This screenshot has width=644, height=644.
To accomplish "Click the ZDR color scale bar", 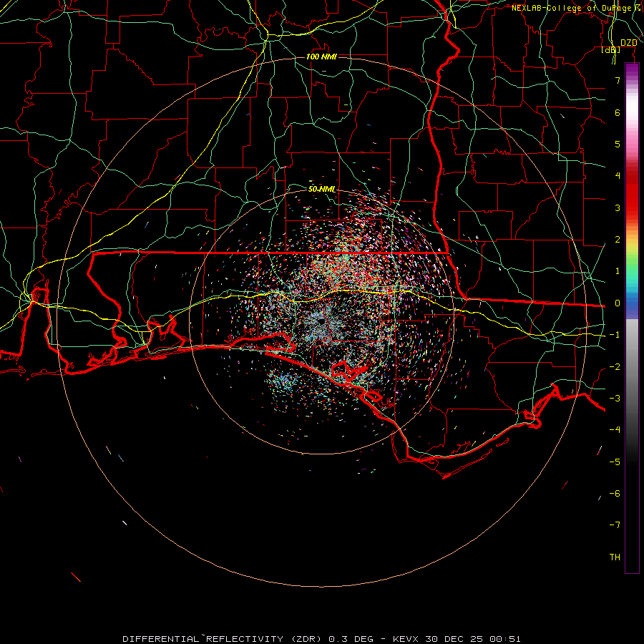I will pyautogui.click(x=632, y=318).
